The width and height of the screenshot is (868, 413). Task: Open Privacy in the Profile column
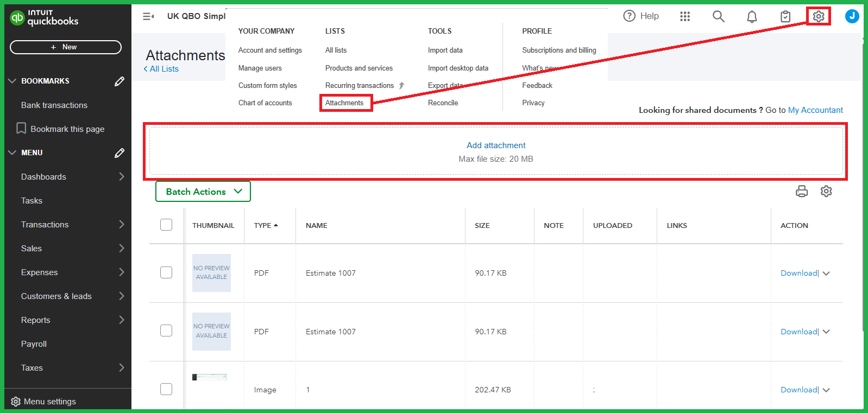[x=533, y=103]
